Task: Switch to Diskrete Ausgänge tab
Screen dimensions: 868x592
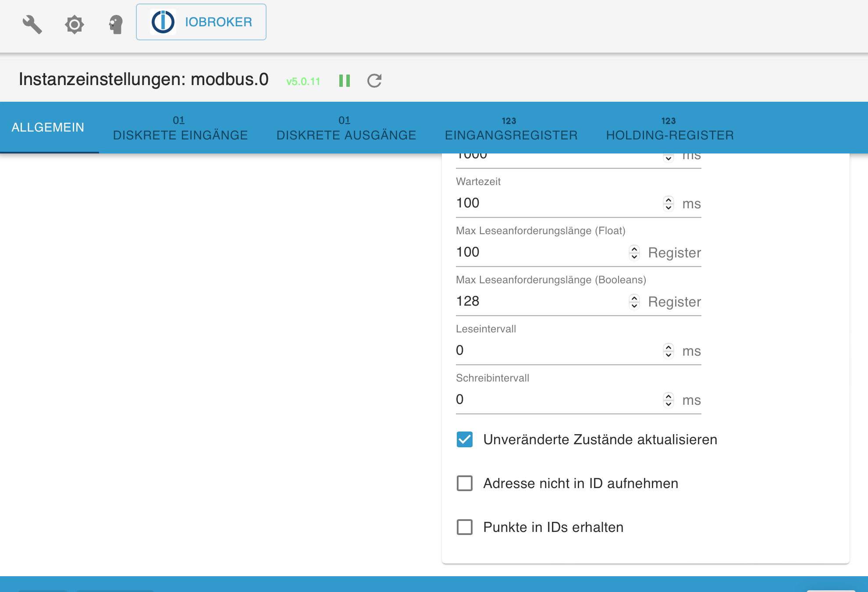Action: [346, 127]
